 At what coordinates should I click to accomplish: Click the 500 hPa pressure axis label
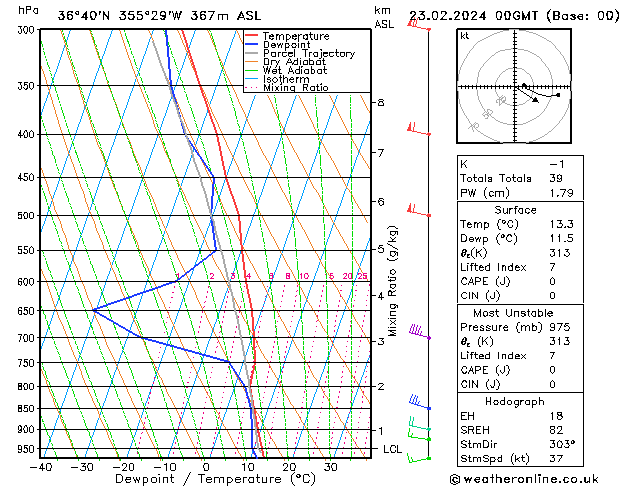click(x=26, y=215)
